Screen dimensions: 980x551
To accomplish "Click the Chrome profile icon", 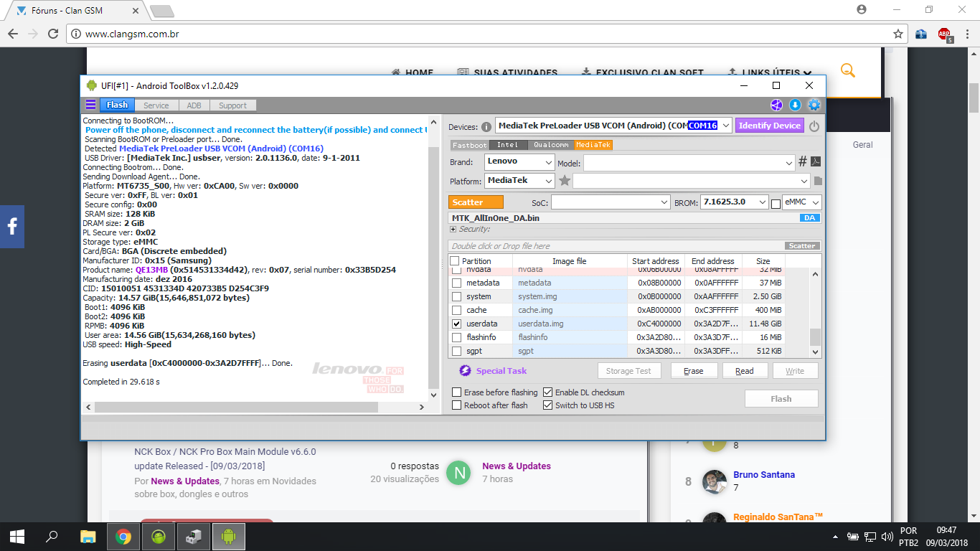I will point(862,9).
